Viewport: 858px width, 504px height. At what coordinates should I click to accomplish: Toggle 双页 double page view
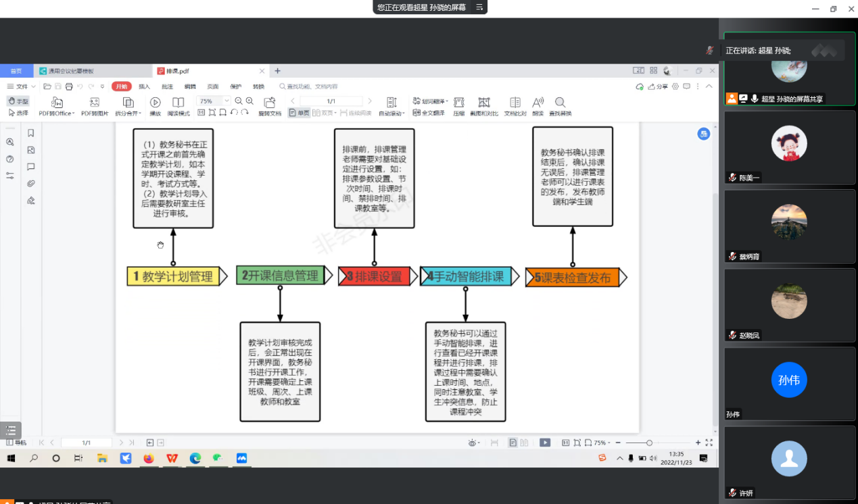(325, 113)
